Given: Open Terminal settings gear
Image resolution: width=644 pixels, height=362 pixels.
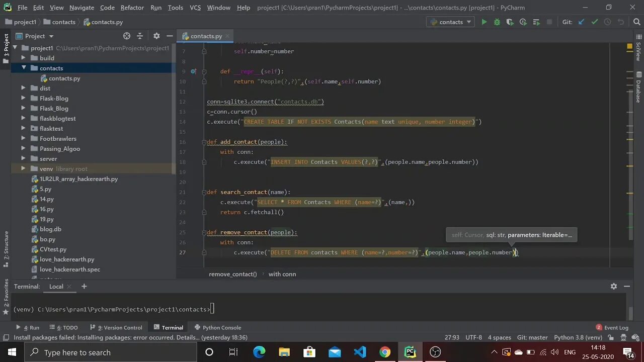Looking at the screenshot, I should [x=614, y=286].
